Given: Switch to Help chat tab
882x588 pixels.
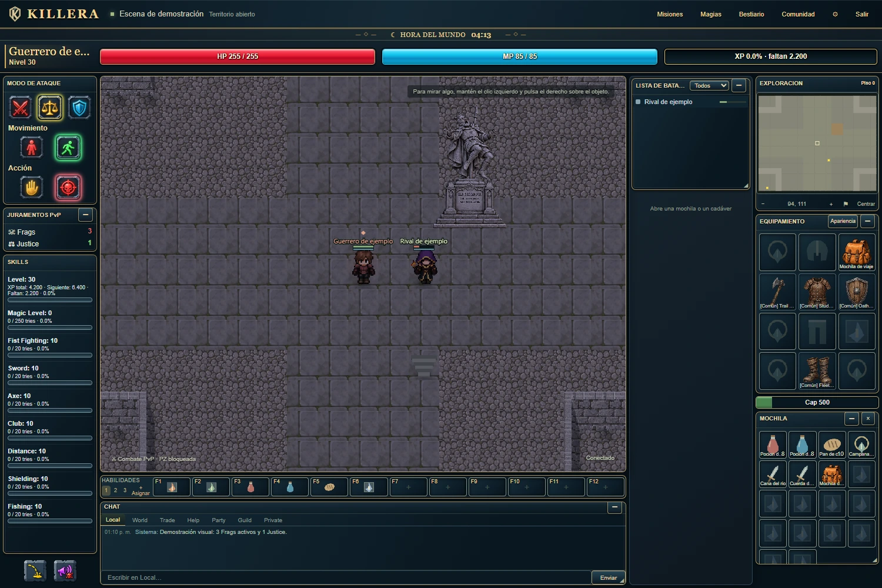Looking at the screenshot, I should [193, 520].
